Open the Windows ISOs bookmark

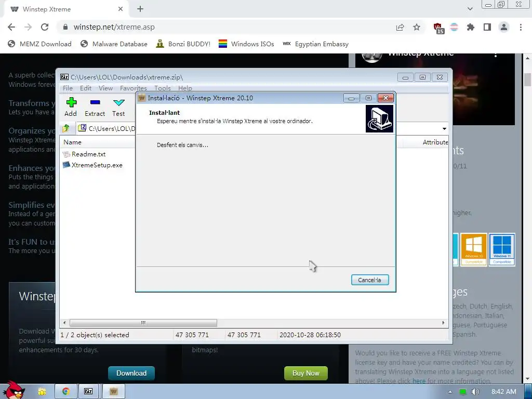(x=246, y=44)
